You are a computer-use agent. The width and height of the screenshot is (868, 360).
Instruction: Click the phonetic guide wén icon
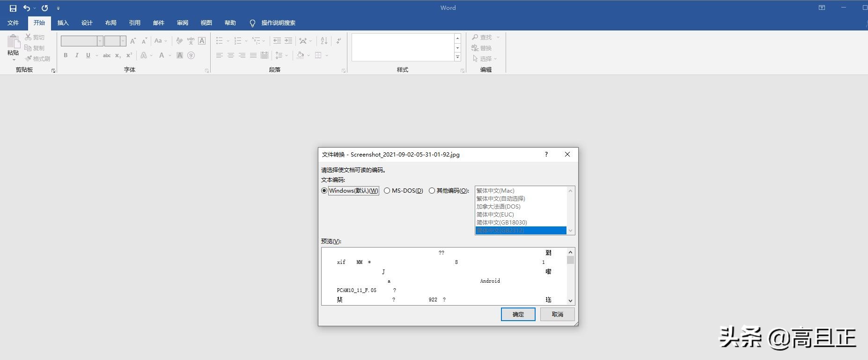tap(191, 41)
